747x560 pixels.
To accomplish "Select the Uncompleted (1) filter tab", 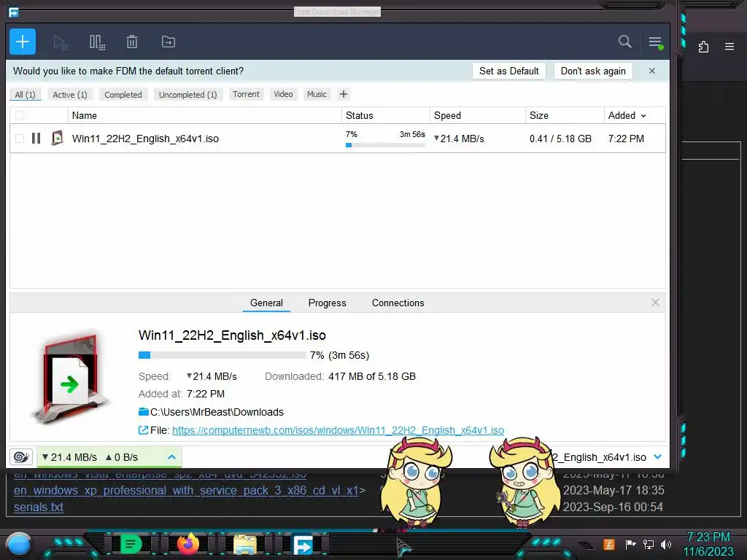I will point(188,94).
